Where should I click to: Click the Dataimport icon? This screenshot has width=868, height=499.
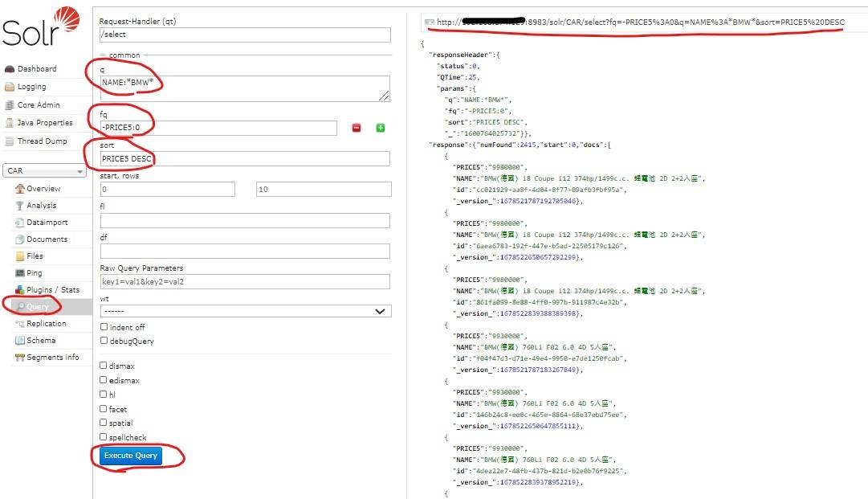(20, 223)
